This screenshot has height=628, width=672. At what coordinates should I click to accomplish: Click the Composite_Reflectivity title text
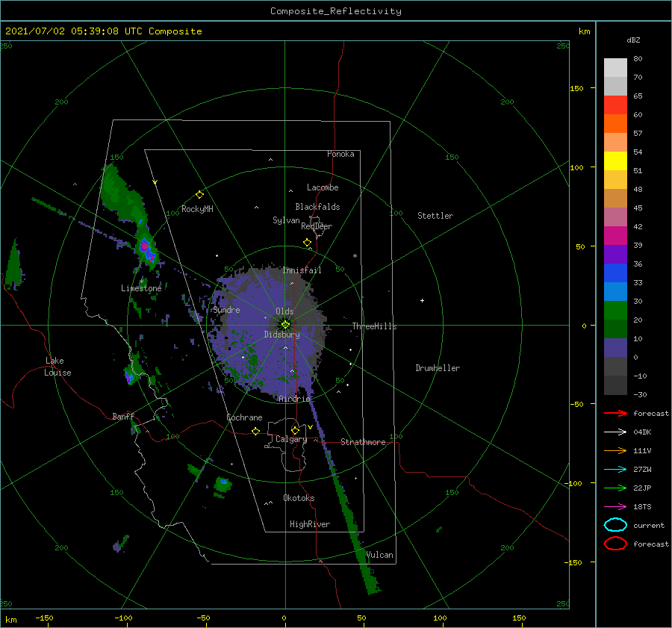tap(336, 11)
